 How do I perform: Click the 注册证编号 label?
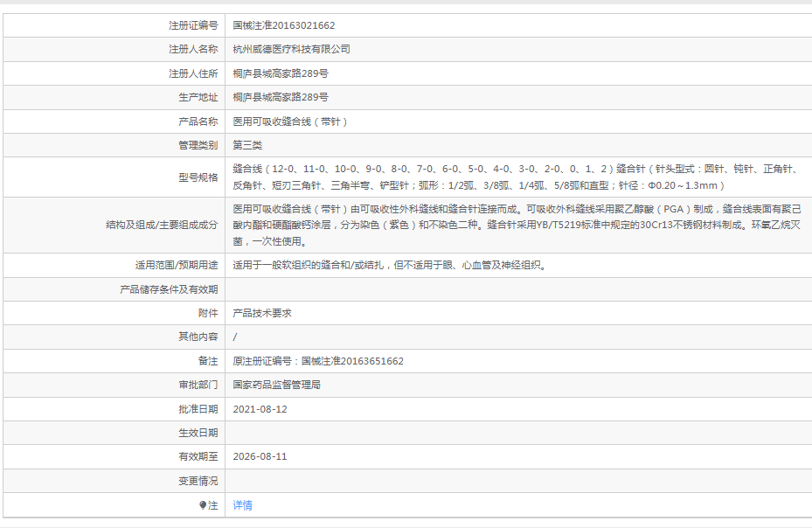[x=193, y=25]
